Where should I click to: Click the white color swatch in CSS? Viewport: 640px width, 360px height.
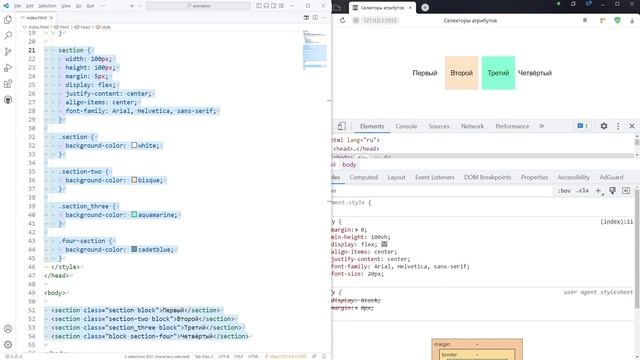(x=134, y=145)
